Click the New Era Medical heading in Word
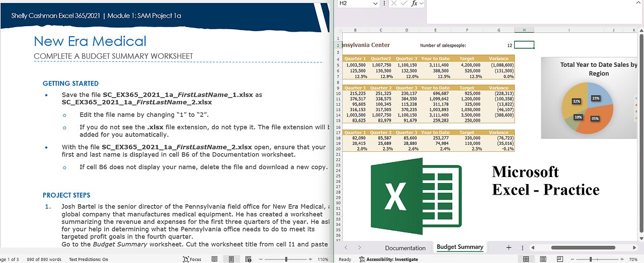 coord(90,41)
